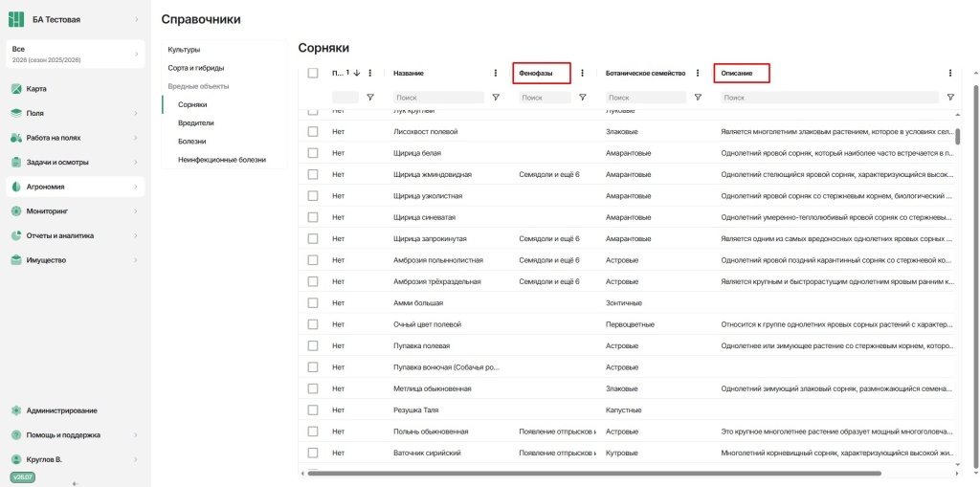Click the Ботаническое семейство search field
Image resolution: width=980 pixels, height=487 pixels.
(646, 98)
